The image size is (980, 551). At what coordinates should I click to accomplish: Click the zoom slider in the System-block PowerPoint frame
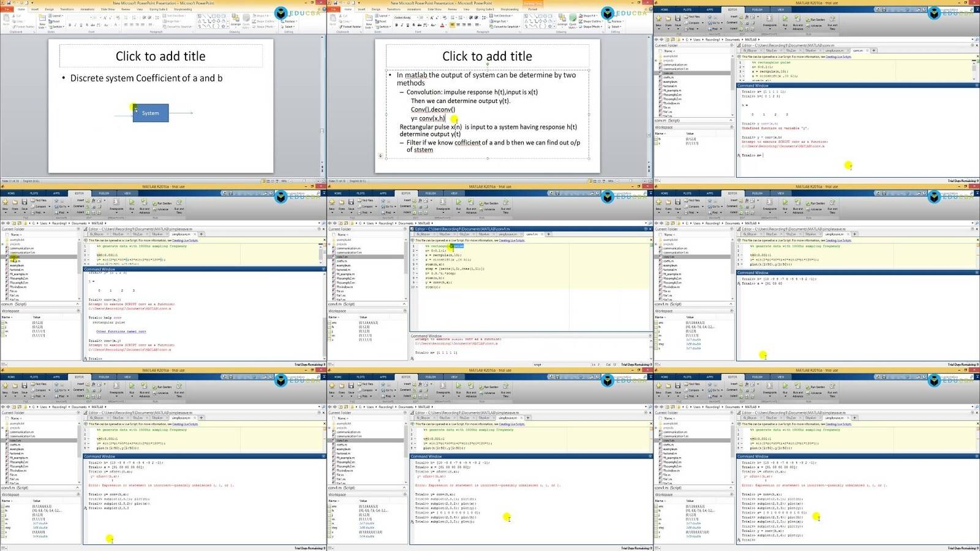304,181
